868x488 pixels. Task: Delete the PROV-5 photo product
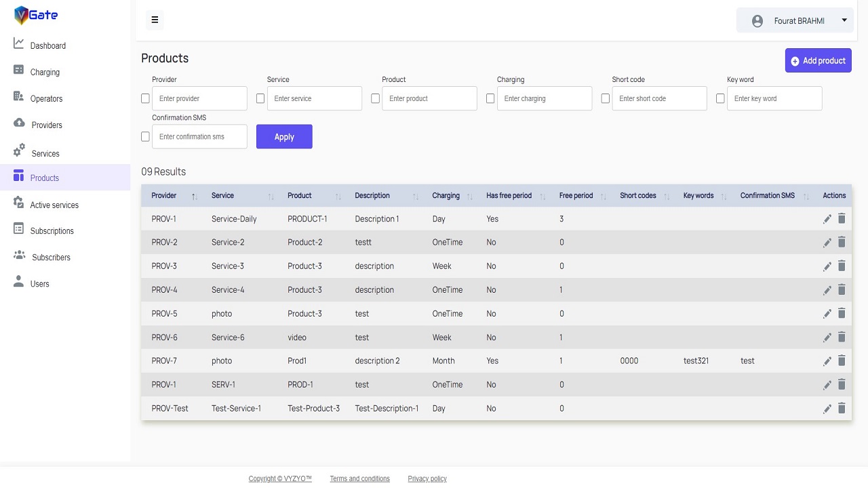pos(842,313)
